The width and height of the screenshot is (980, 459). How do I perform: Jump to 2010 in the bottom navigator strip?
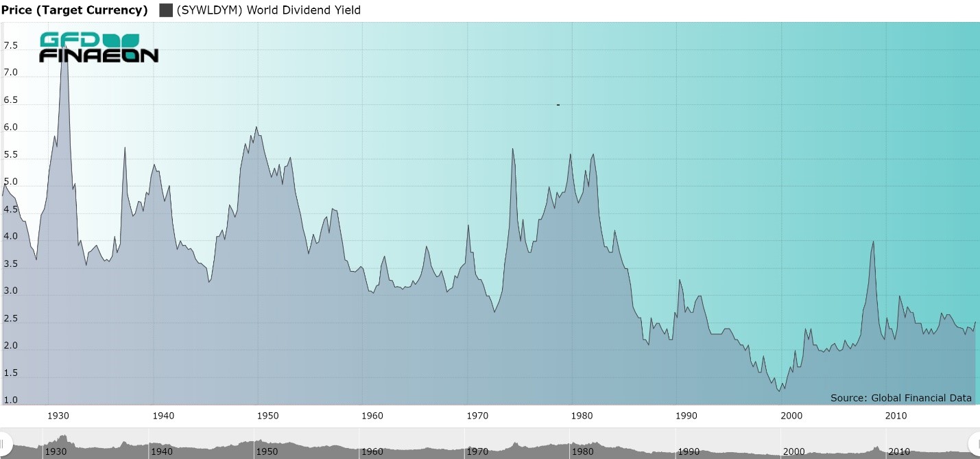click(x=898, y=451)
